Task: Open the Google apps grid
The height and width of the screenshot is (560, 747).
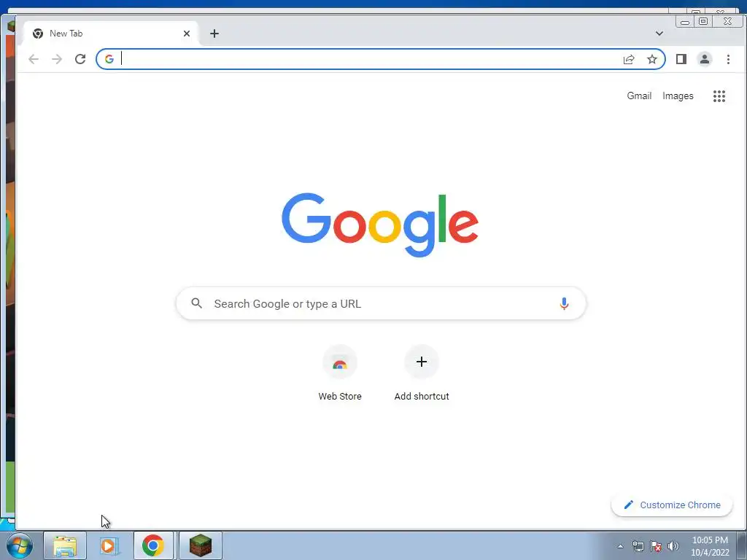Action: (719, 96)
